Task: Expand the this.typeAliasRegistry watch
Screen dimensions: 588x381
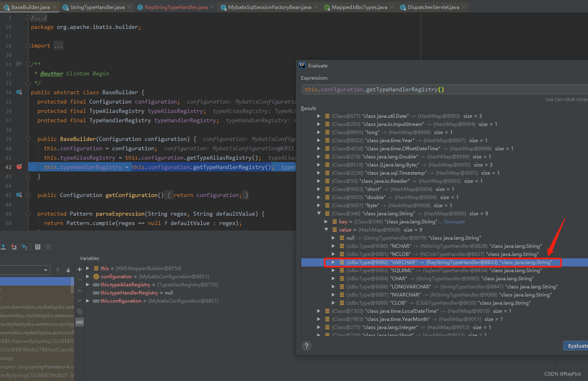Action: (x=88, y=285)
